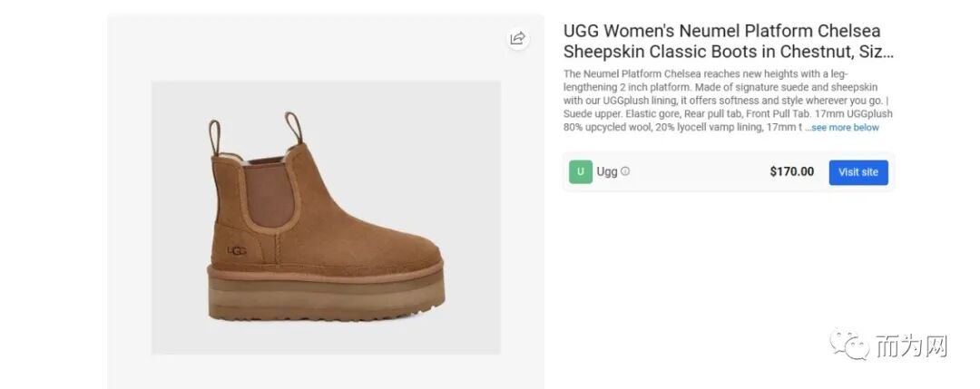Click the WeChat watermark icon
This screenshot has width=980, height=389.
(x=849, y=344)
